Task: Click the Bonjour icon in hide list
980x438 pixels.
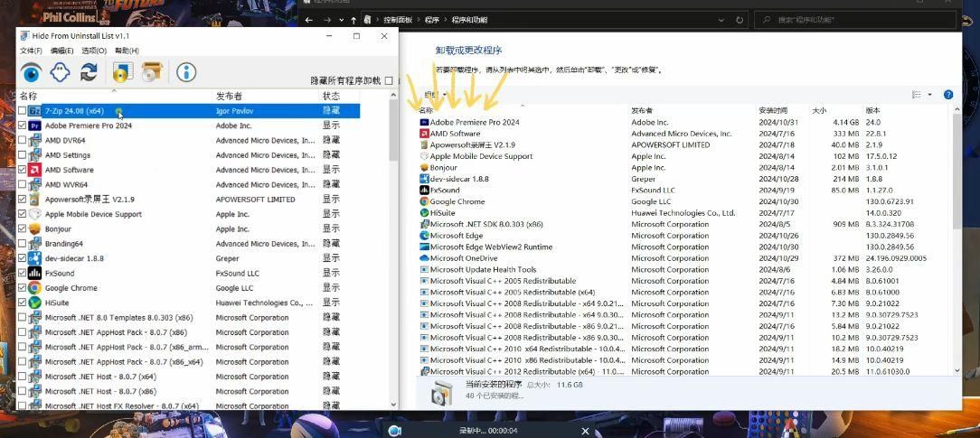Action: 35,229
